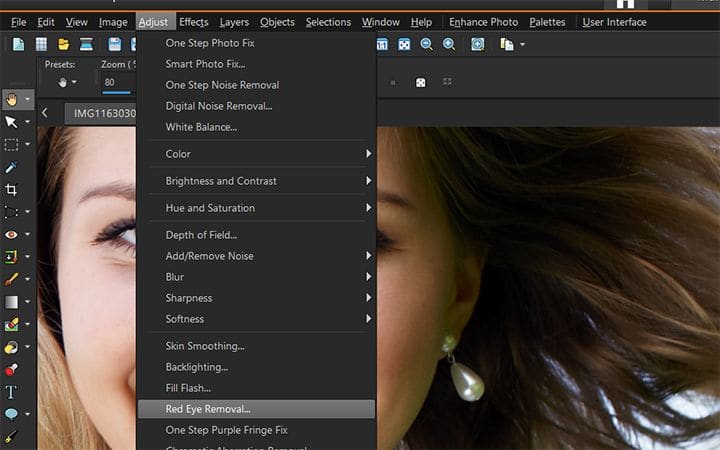Image resolution: width=720 pixels, height=450 pixels.
Task: Open the File menu
Action: click(x=19, y=22)
